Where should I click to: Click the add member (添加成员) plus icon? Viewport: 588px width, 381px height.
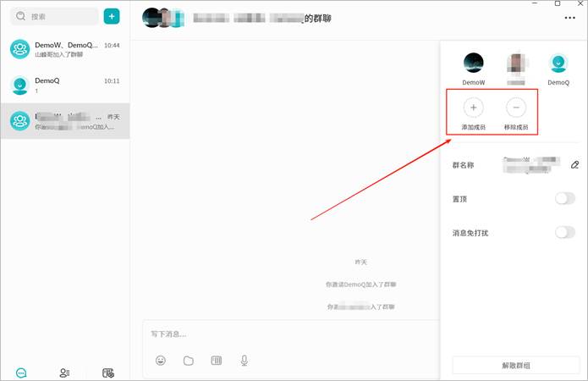click(473, 108)
